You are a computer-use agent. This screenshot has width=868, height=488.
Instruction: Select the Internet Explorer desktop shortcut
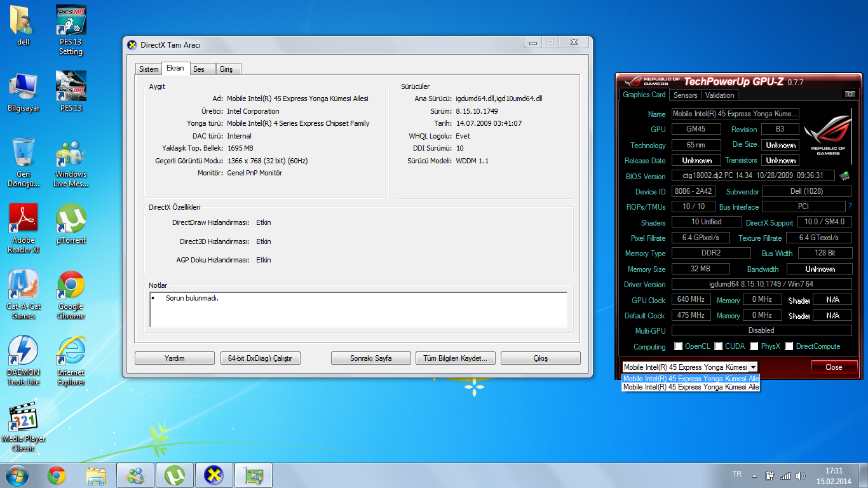point(71,360)
